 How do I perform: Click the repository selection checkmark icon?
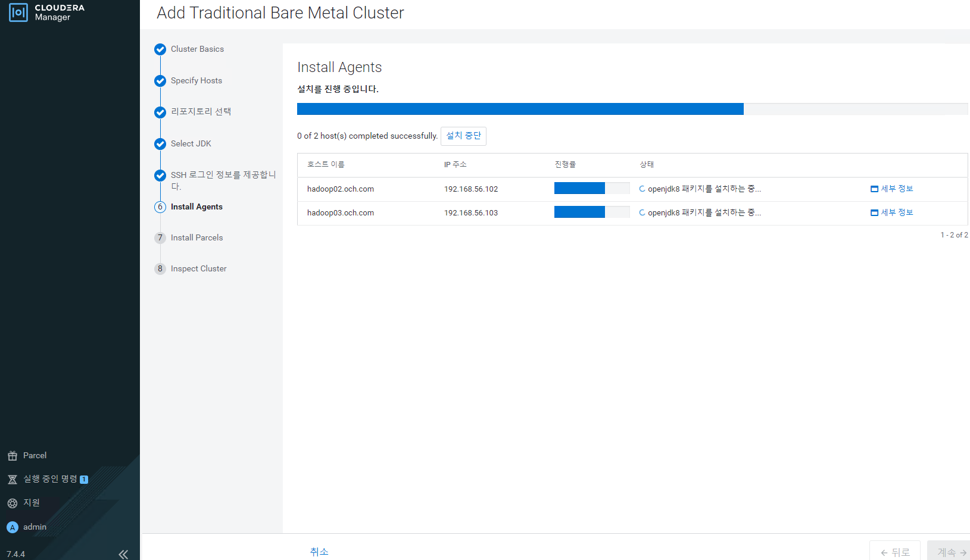click(160, 112)
